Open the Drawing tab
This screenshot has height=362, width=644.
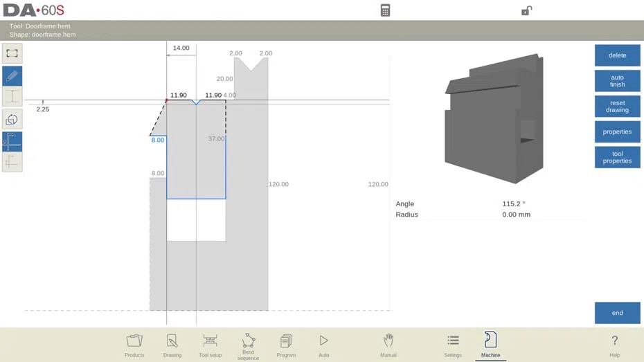point(172,345)
